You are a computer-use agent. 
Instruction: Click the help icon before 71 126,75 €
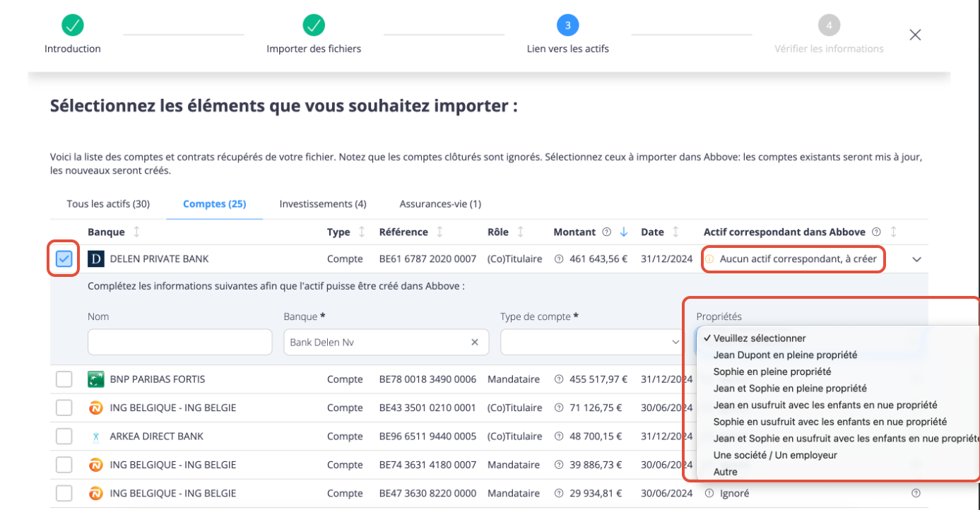(x=559, y=408)
